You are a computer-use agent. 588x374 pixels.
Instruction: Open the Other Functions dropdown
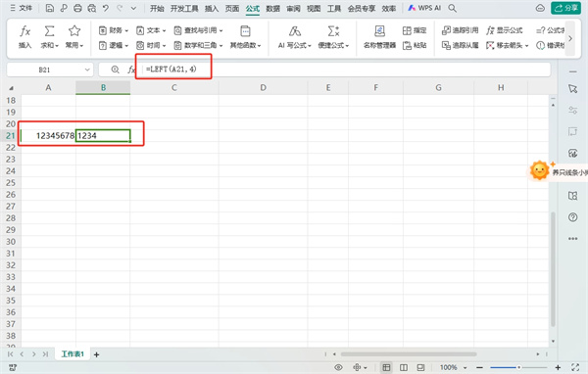pos(245,37)
